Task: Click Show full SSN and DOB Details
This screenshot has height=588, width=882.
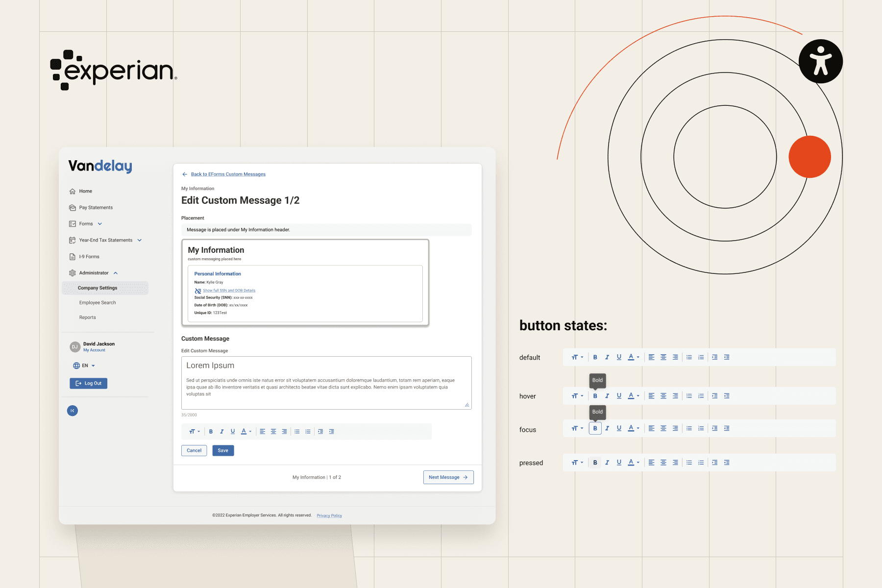Action: pyautogui.click(x=229, y=291)
